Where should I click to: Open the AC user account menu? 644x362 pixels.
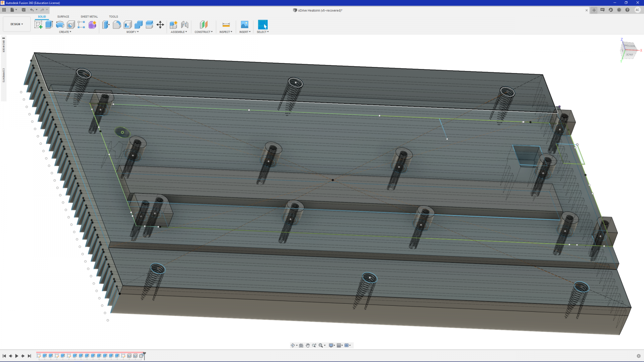pos(637,10)
